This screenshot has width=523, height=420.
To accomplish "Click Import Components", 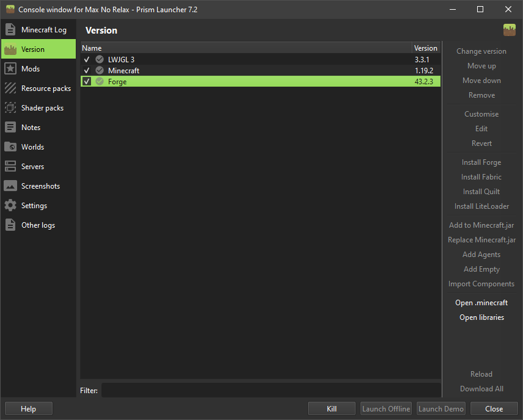I will pyautogui.click(x=481, y=284).
